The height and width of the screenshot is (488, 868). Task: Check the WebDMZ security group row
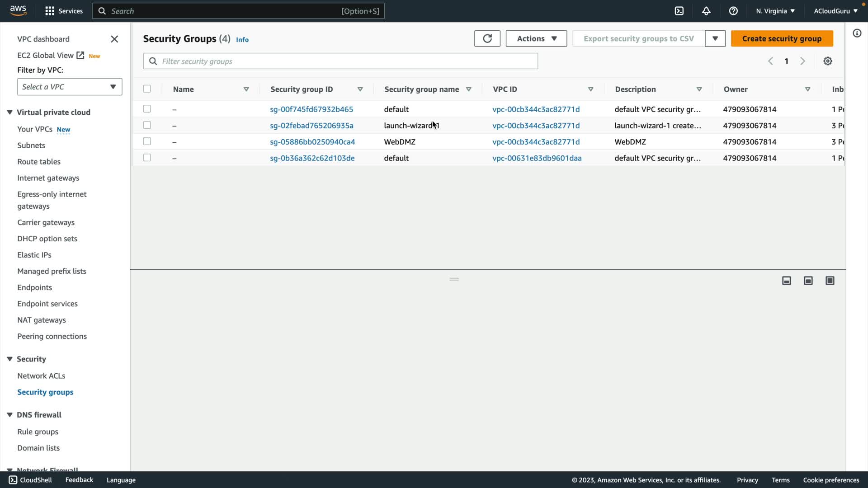click(x=147, y=141)
